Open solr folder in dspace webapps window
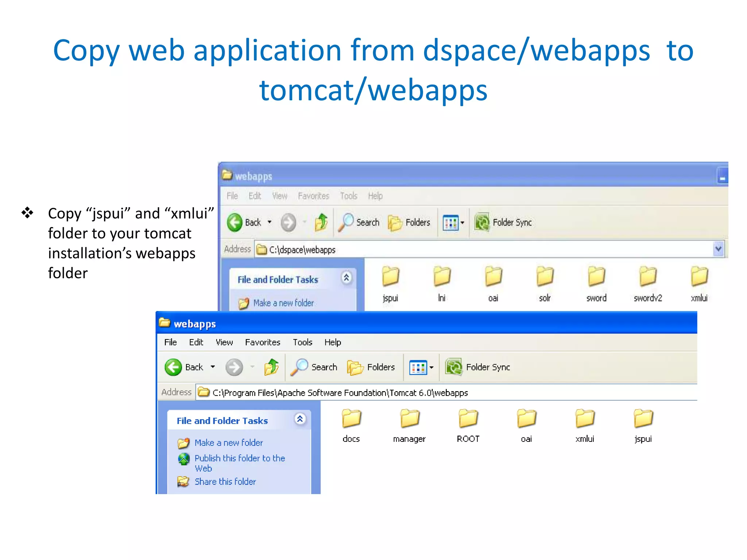The image size is (747, 560). (x=545, y=284)
